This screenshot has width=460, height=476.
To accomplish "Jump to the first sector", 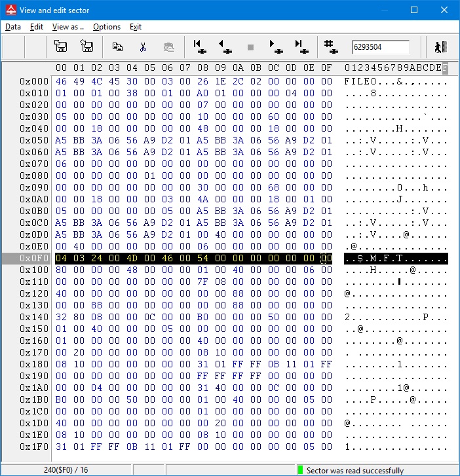I will (x=199, y=46).
